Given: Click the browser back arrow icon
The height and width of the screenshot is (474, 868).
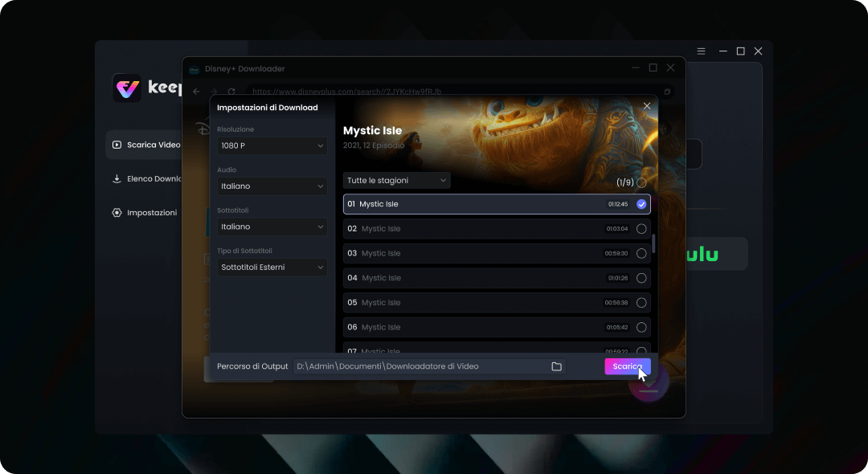Looking at the screenshot, I should click(x=197, y=92).
